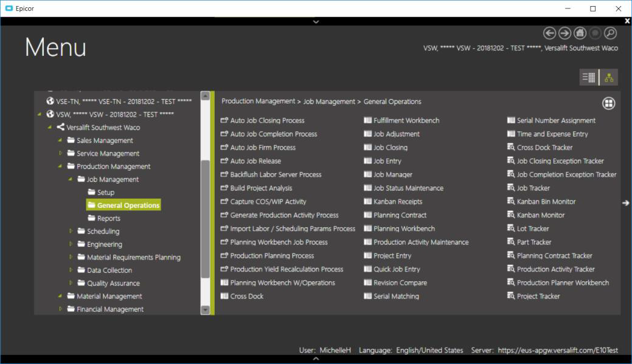632x364 pixels.
Task: Select the Engineering folder
Action: click(100, 244)
